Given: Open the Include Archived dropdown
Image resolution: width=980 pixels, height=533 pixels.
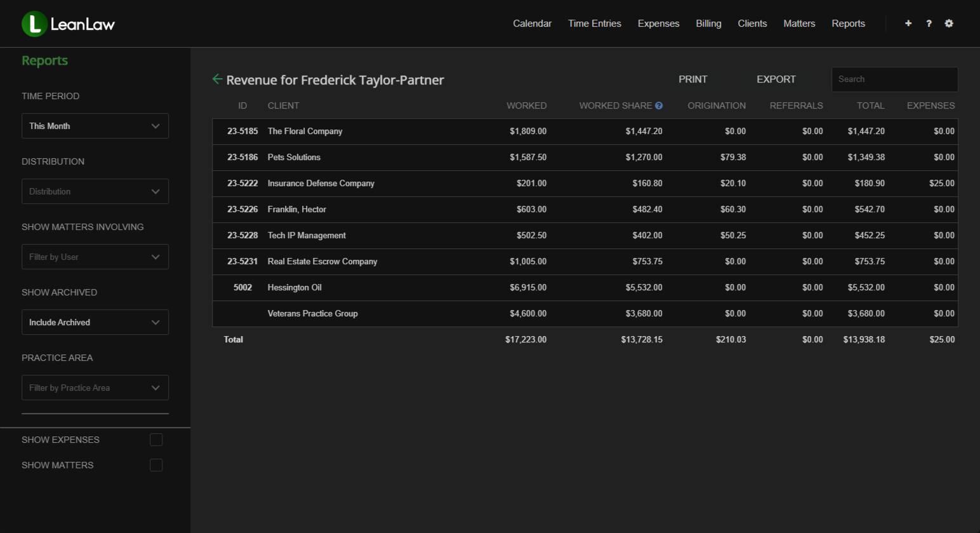Looking at the screenshot, I should 95,322.
